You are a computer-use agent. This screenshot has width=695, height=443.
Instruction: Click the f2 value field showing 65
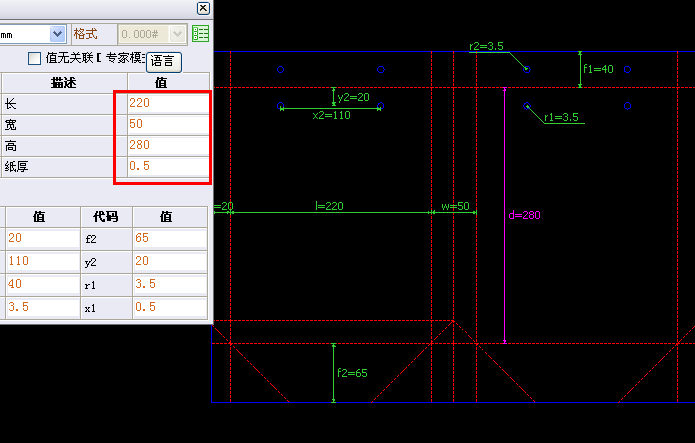tap(170, 238)
